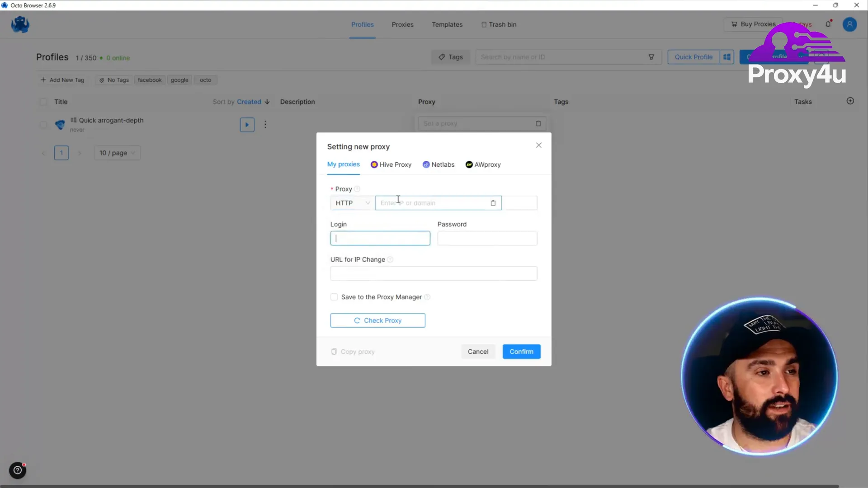Click the URL for IP Change help icon

click(390, 259)
